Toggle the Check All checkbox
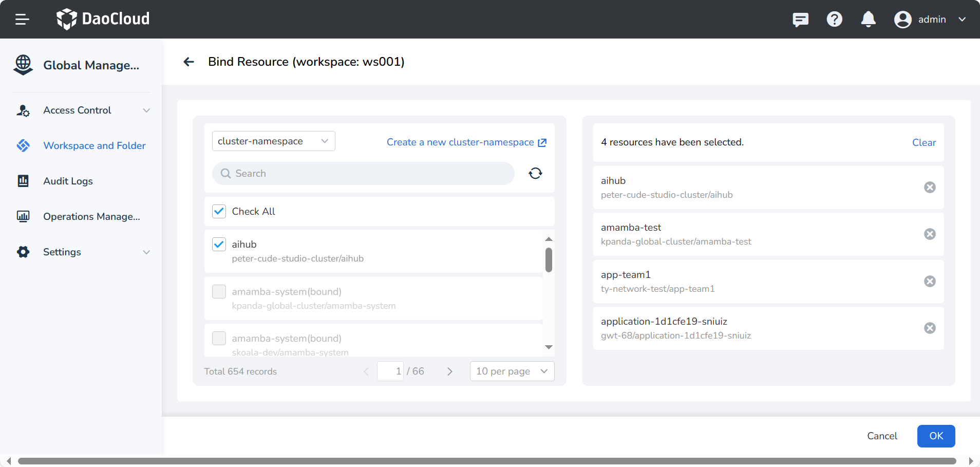The image size is (980, 467). tap(219, 212)
